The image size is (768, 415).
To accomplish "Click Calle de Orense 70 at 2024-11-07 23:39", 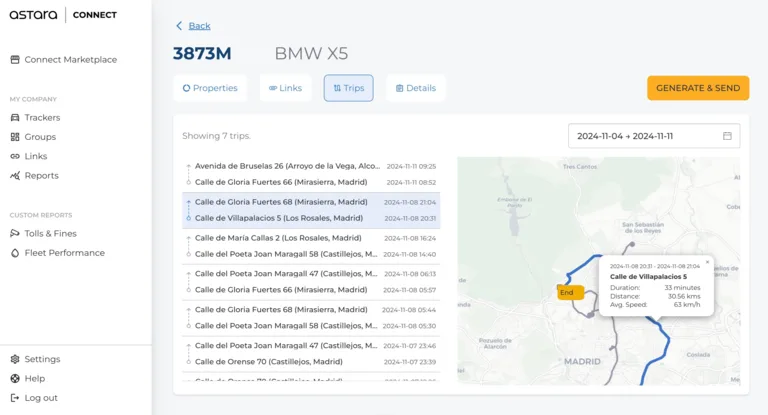I will point(311,362).
